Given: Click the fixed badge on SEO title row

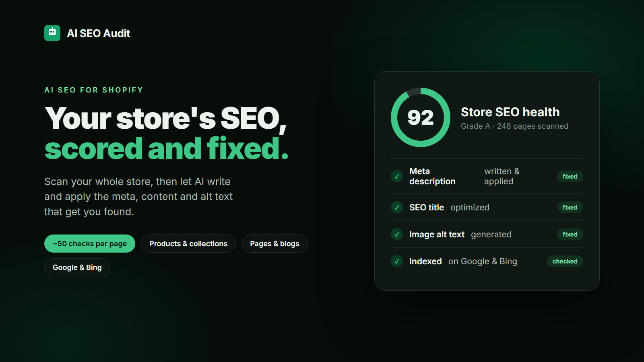Looking at the screenshot, I should pos(570,208).
